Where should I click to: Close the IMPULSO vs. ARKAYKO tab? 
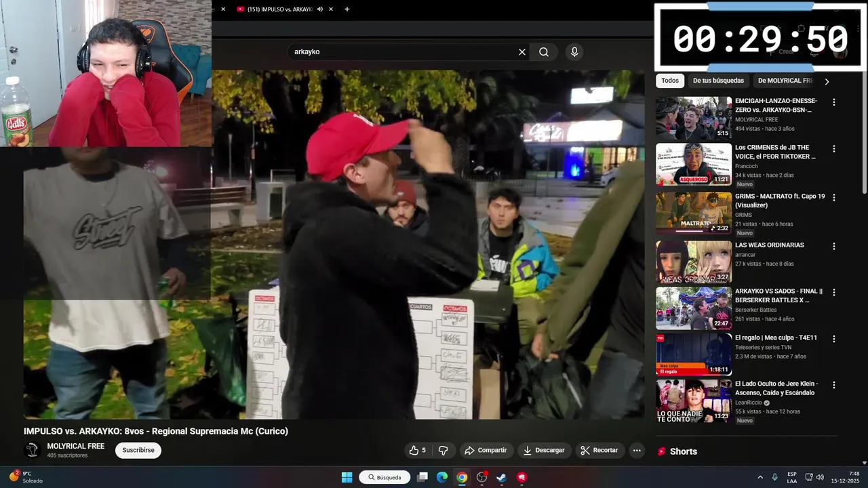click(330, 9)
